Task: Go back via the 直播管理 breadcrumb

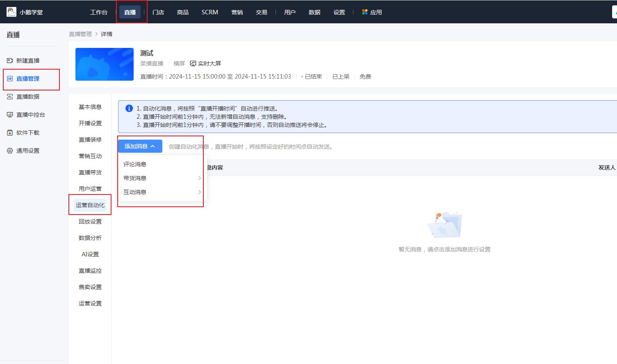Action: tap(80, 34)
